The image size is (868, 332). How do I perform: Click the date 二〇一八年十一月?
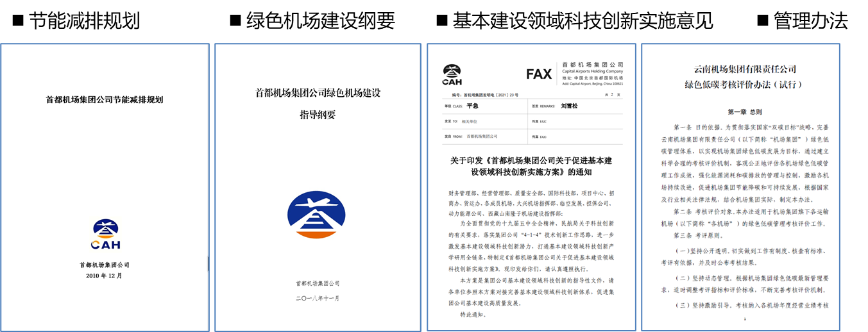pos(318,298)
